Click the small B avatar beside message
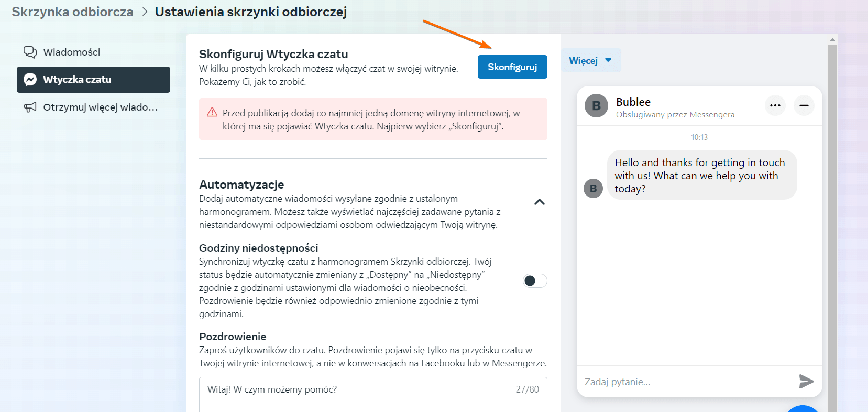 (593, 188)
